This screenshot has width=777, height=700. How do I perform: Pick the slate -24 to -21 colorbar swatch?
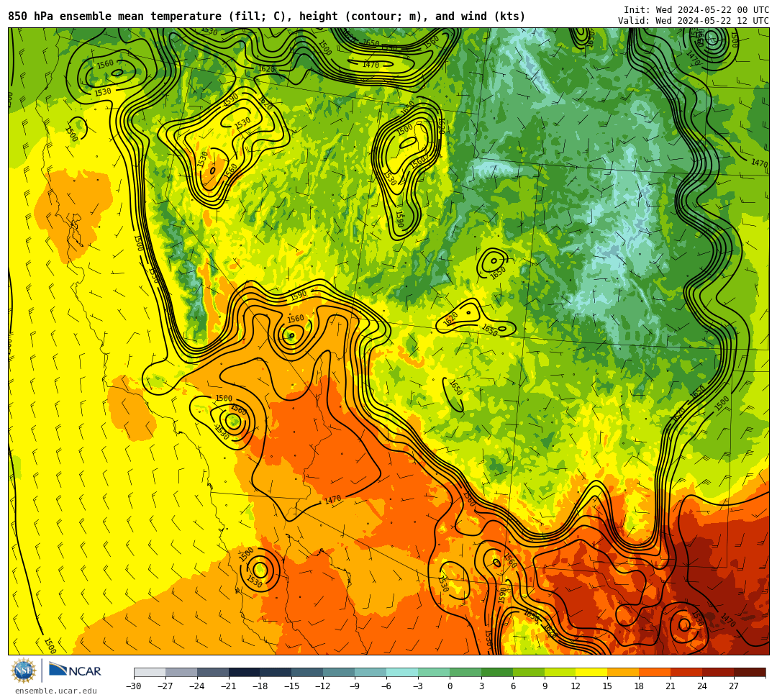pyautogui.click(x=213, y=672)
